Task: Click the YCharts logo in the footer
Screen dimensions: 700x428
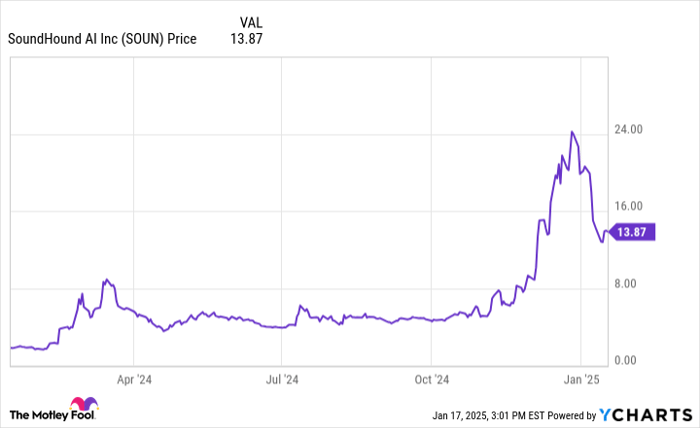Action: (x=645, y=414)
